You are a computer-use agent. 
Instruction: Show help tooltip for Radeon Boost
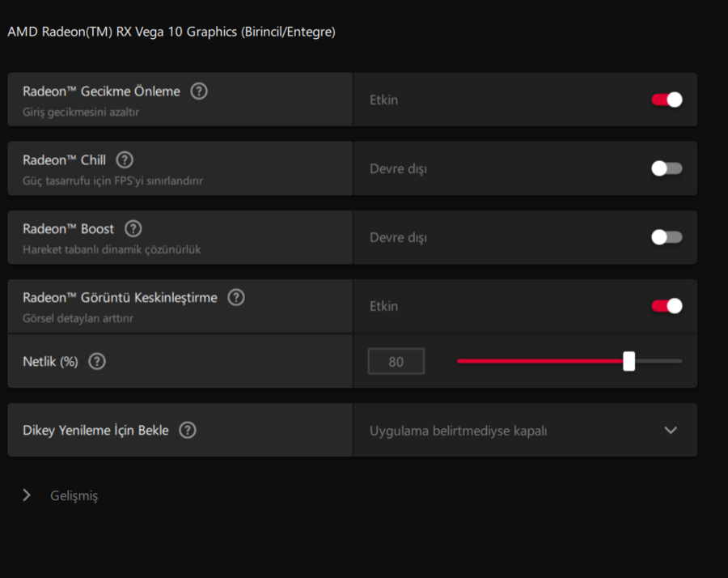click(133, 228)
